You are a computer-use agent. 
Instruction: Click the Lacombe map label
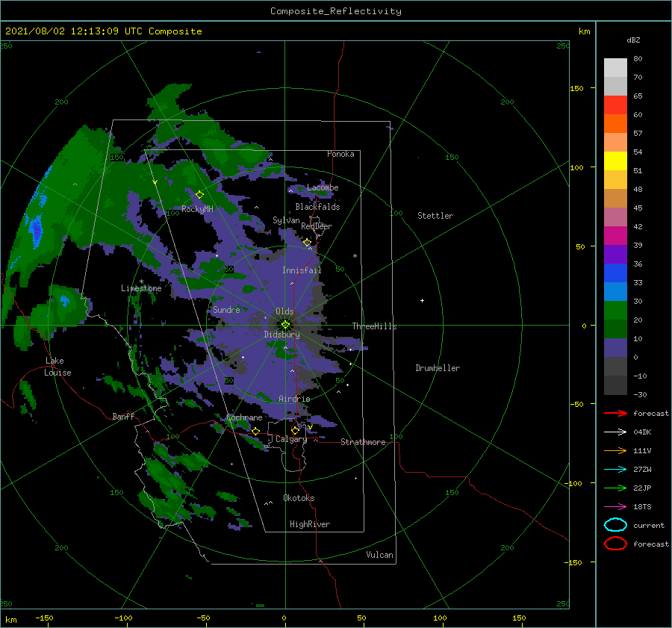[x=323, y=187]
